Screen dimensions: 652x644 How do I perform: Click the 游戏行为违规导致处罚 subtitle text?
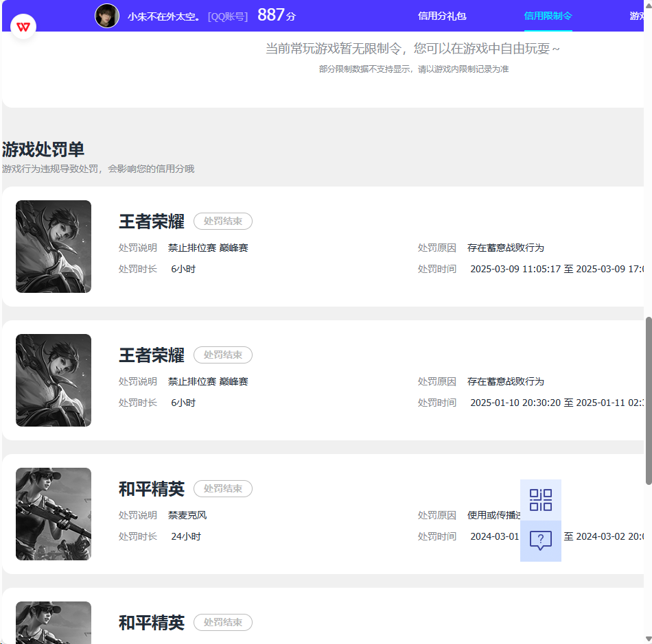click(x=98, y=169)
